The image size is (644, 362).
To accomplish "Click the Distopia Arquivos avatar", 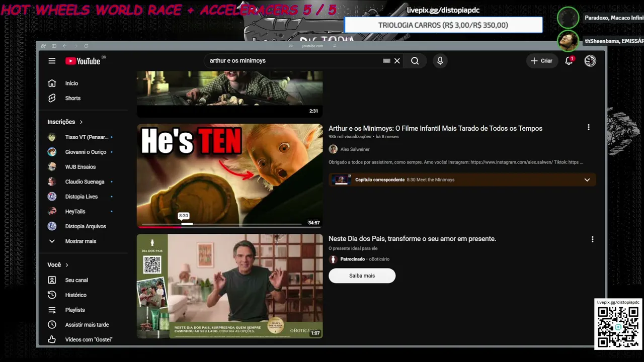I will 52,226.
